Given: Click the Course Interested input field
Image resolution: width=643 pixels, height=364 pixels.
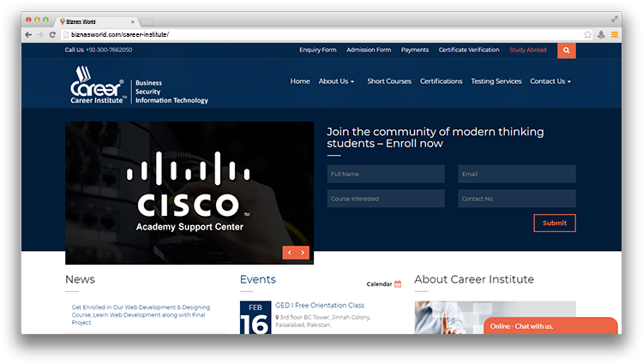Looking at the screenshot, I should tap(386, 199).
